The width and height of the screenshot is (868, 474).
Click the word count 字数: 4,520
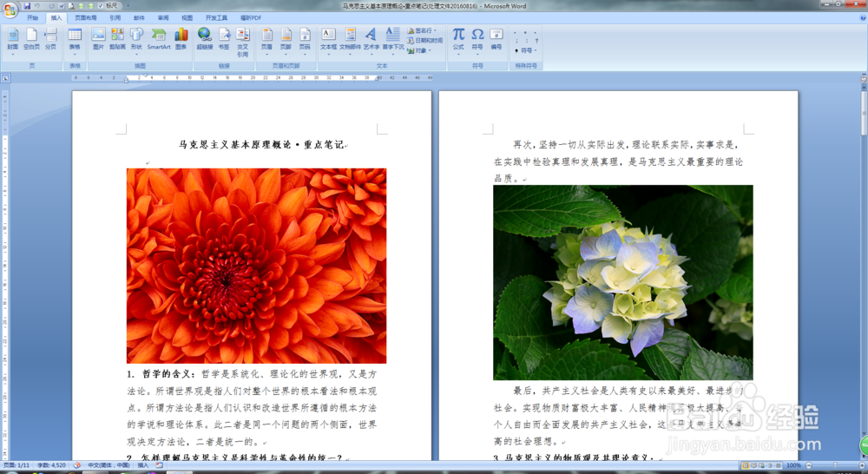[51, 465]
